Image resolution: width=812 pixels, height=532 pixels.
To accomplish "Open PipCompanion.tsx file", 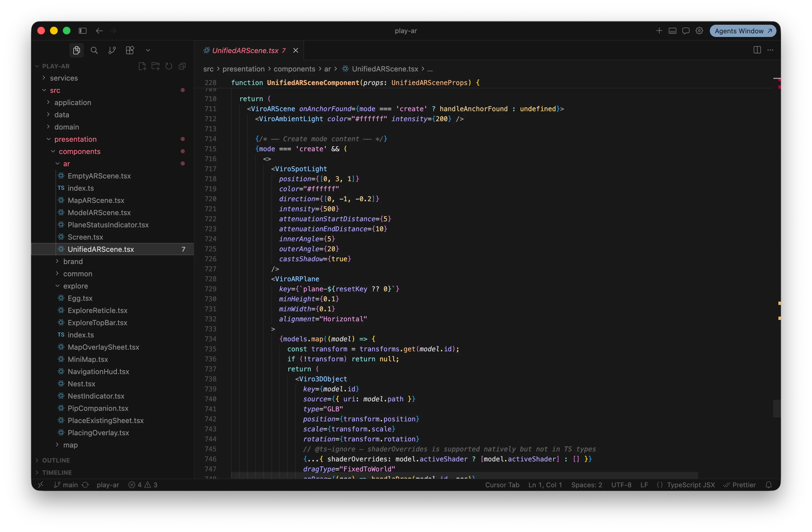I will click(x=112, y=408).
